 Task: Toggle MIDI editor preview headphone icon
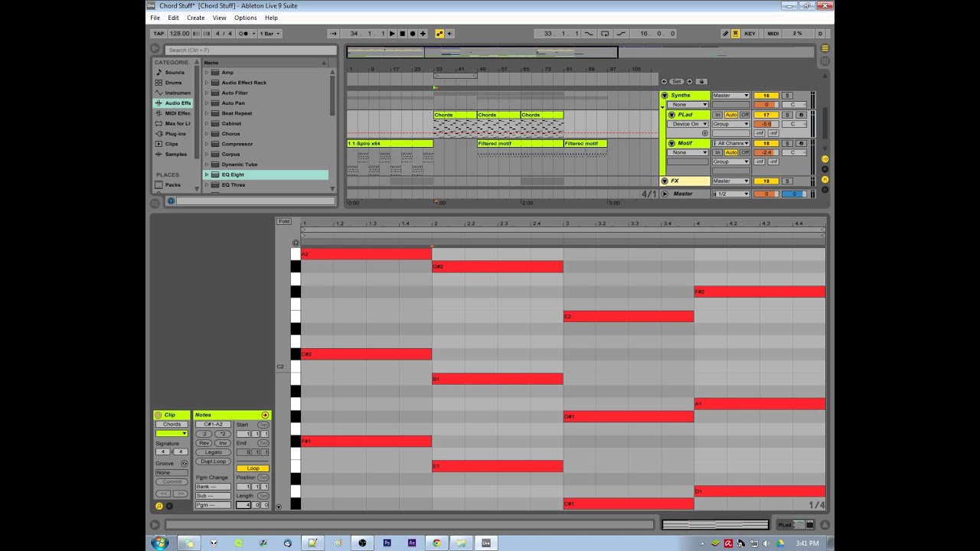pos(296,243)
